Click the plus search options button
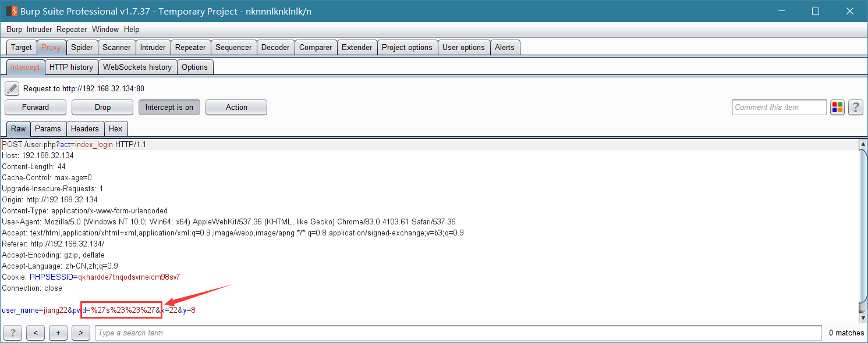The image size is (868, 343). coord(58,333)
